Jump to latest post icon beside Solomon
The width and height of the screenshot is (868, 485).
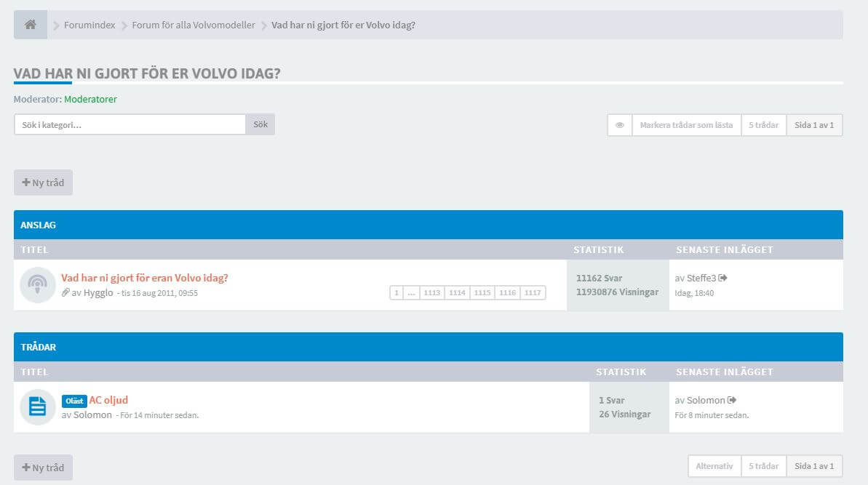pyautogui.click(x=732, y=400)
